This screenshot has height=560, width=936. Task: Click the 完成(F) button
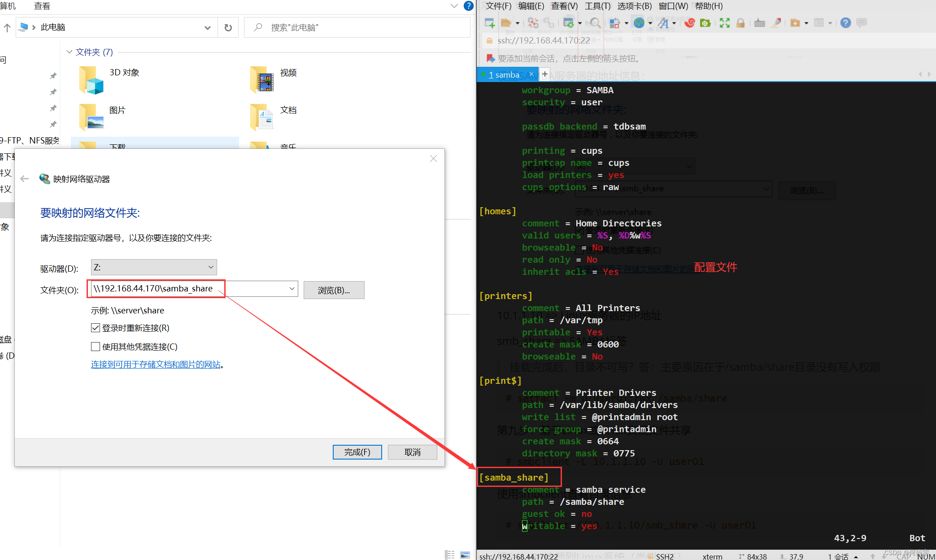coord(357,452)
